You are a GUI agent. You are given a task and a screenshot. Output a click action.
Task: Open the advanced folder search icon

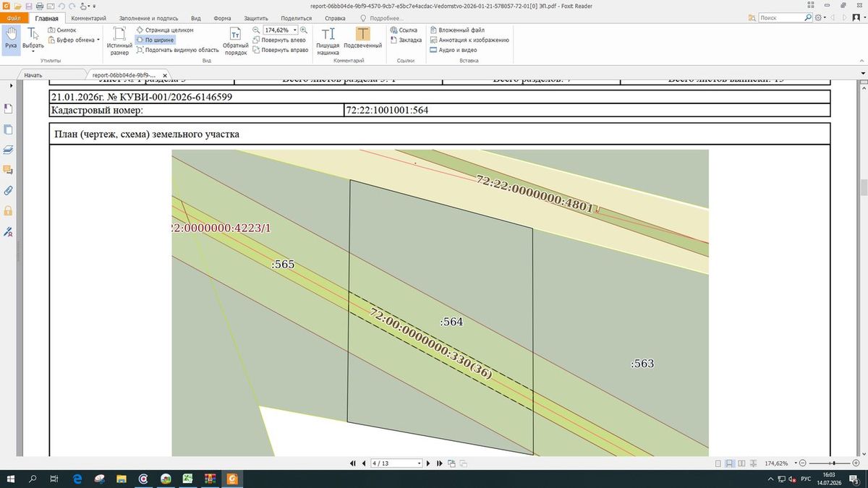pyautogui.click(x=753, y=17)
